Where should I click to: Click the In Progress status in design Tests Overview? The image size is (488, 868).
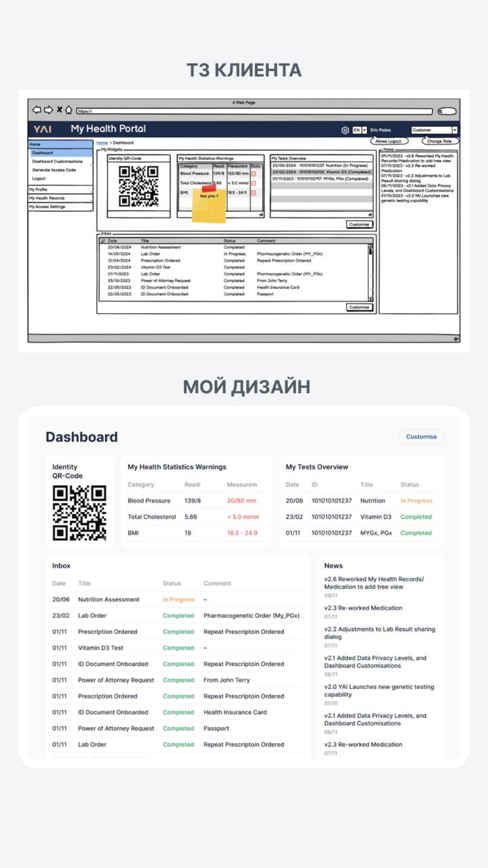pyautogui.click(x=416, y=501)
